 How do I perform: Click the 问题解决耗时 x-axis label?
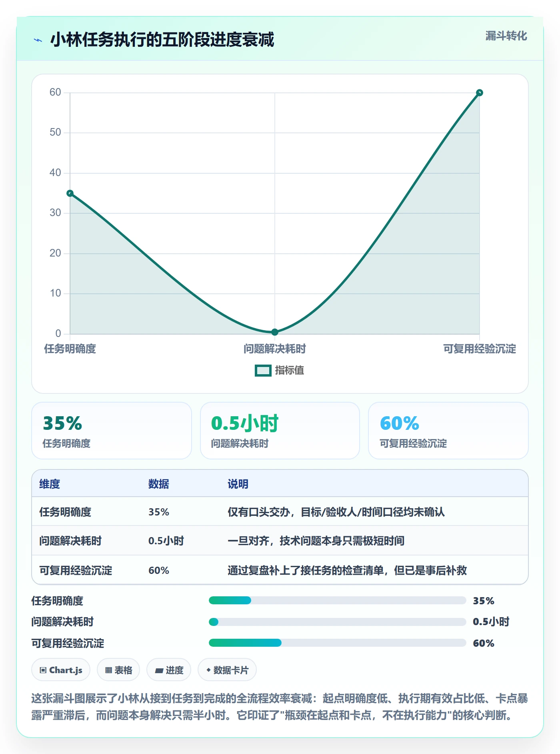pos(275,349)
